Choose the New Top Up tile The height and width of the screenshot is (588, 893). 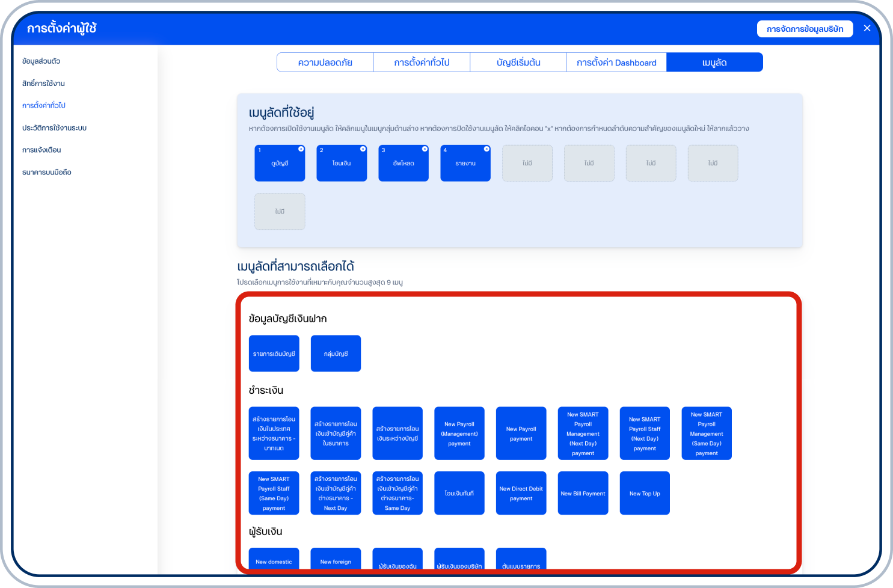click(645, 493)
